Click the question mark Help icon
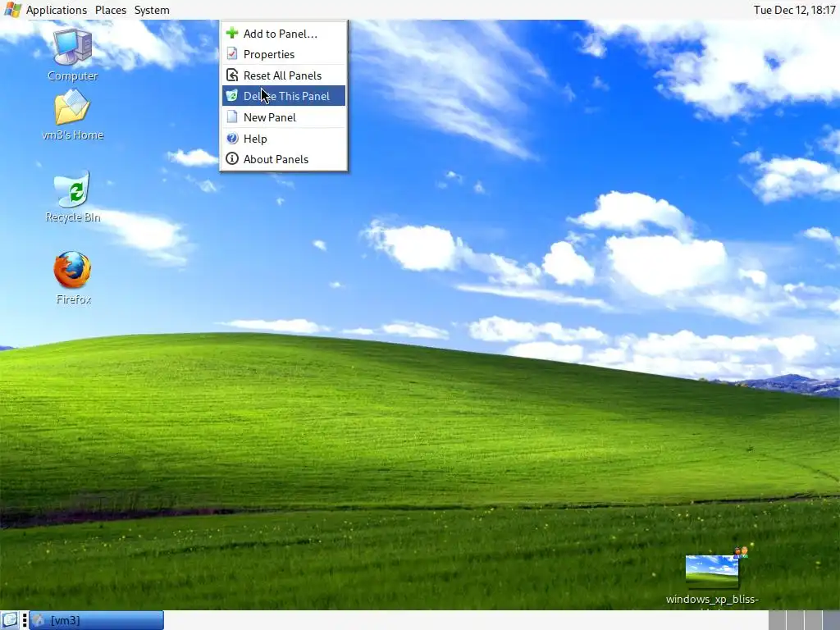The image size is (840, 630). [x=232, y=138]
